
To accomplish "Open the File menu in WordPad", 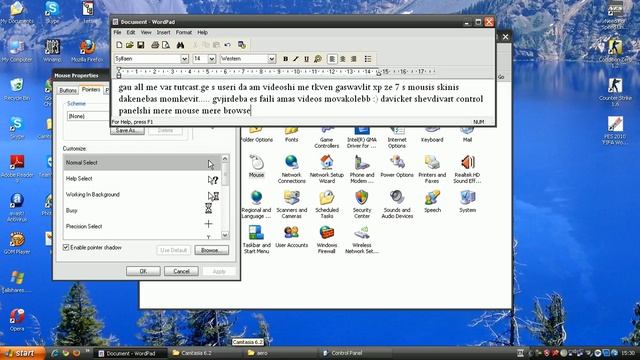I will 117,32.
